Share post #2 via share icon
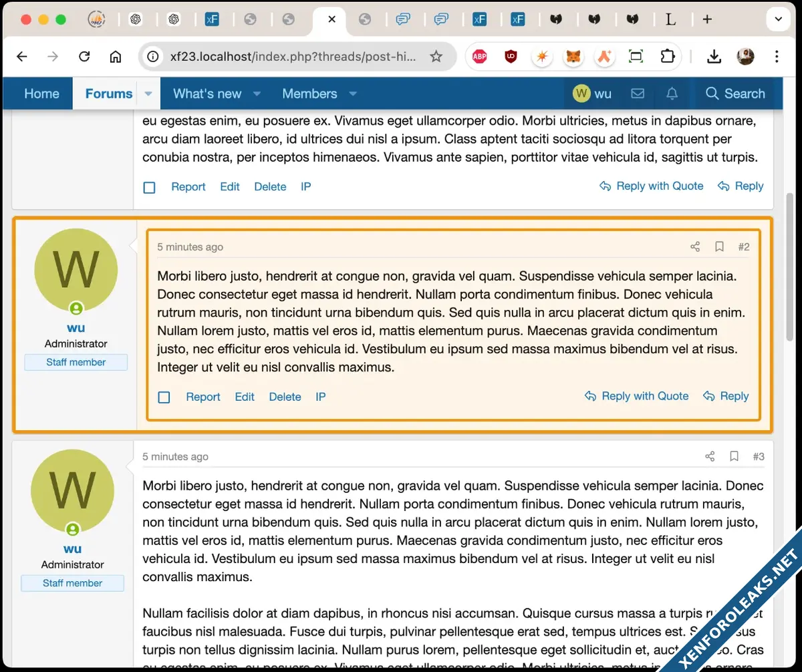Screen dimensions: 802x672 695,247
